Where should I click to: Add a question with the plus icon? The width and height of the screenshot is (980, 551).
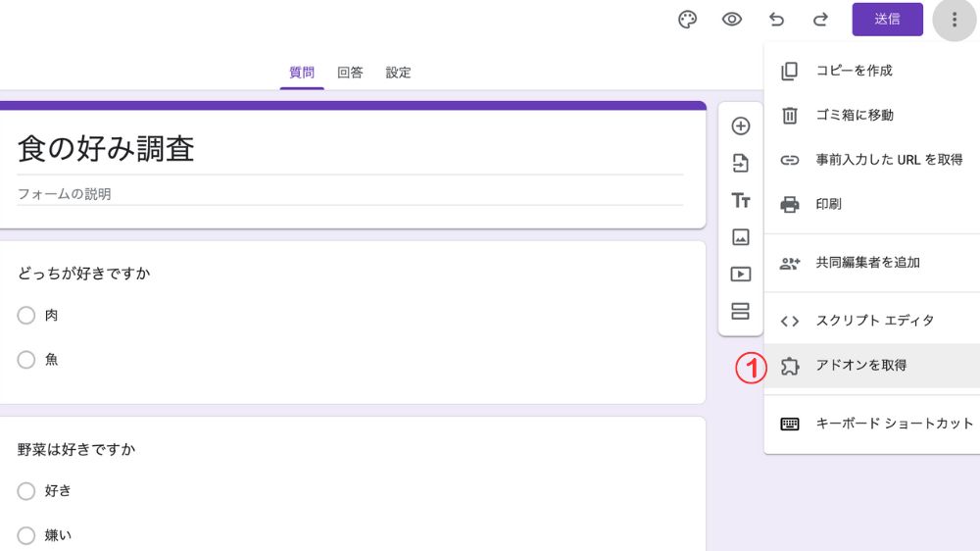[741, 126]
